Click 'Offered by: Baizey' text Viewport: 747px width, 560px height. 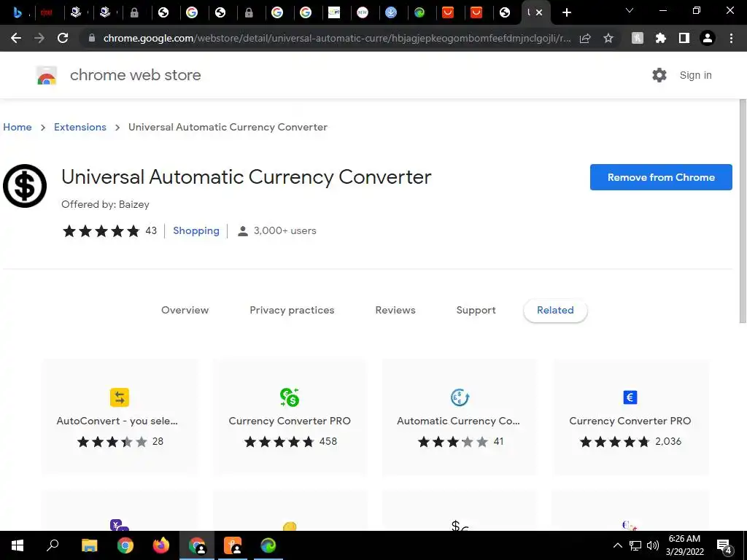tap(105, 204)
